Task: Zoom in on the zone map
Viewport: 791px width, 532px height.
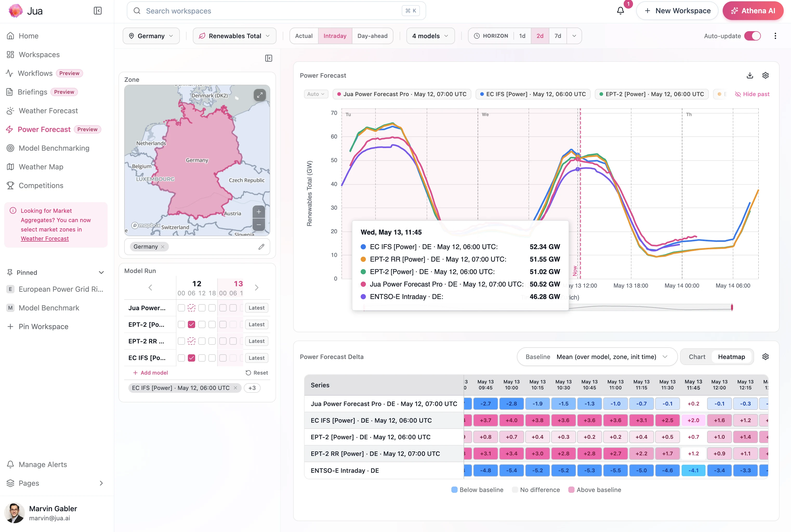Action: 259,212
